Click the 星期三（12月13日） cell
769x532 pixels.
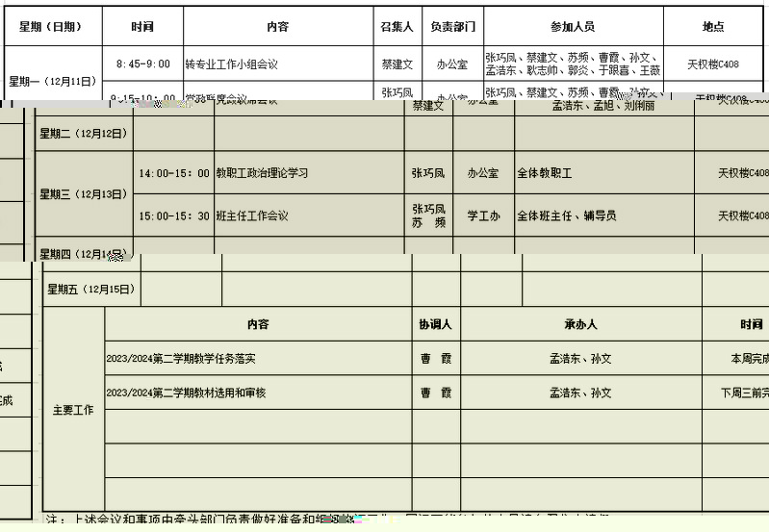84,194
